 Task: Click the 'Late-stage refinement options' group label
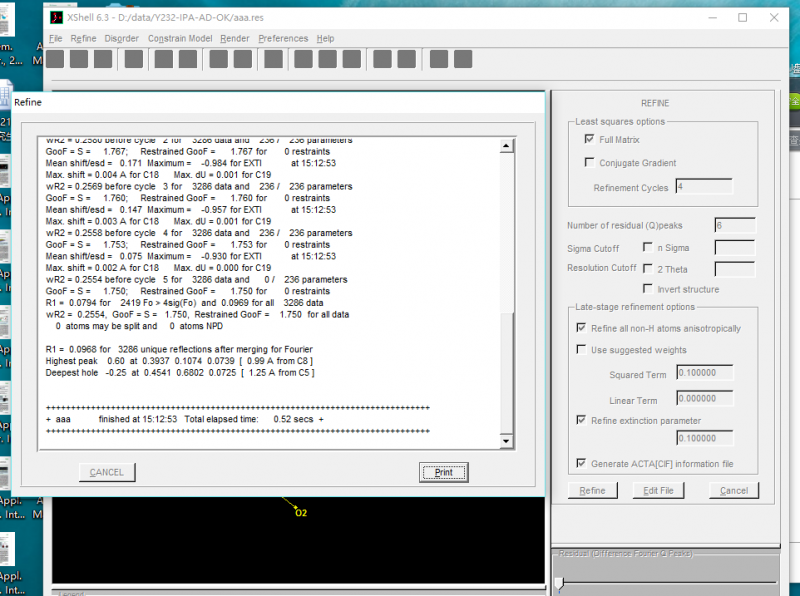[635, 307]
